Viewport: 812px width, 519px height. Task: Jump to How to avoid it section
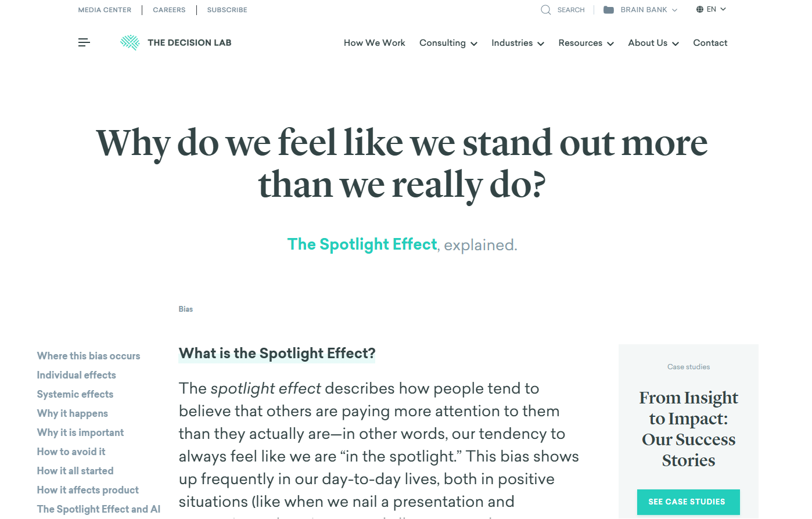[x=71, y=452]
